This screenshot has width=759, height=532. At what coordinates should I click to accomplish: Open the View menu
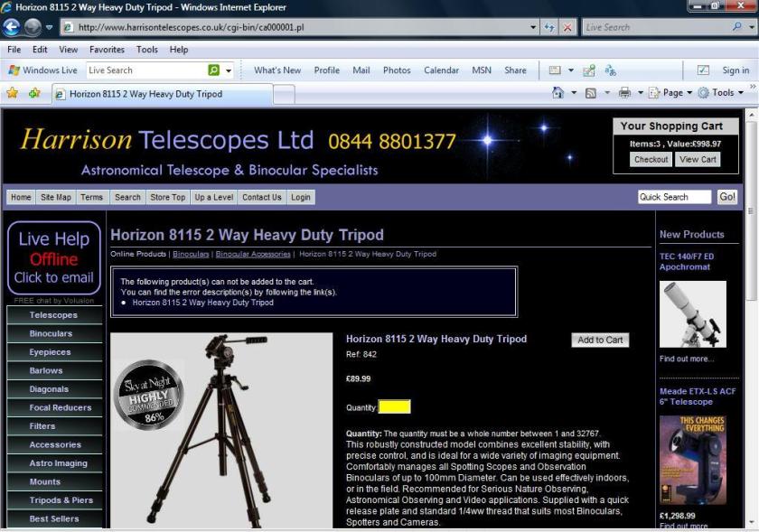69,50
